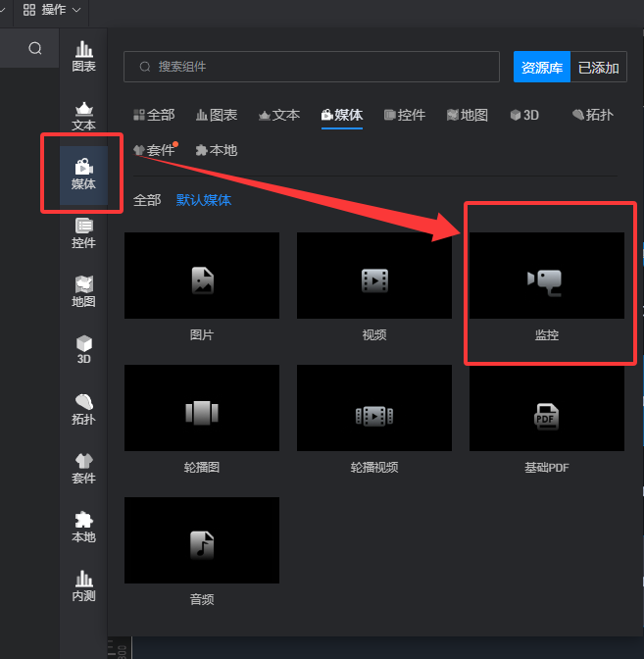This screenshot has height=659, width=644.
Task: Click the sidebar search magnifier icon
Action: coord(35,48)
